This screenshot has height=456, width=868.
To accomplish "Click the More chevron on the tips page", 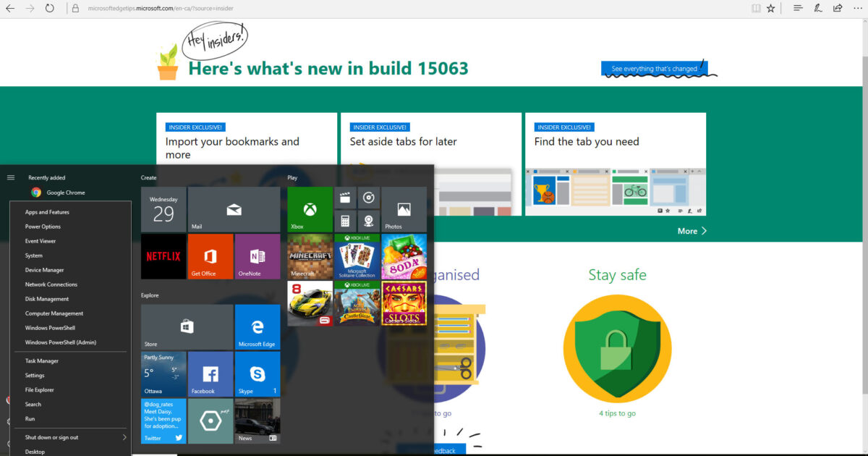I will [691, 230].
